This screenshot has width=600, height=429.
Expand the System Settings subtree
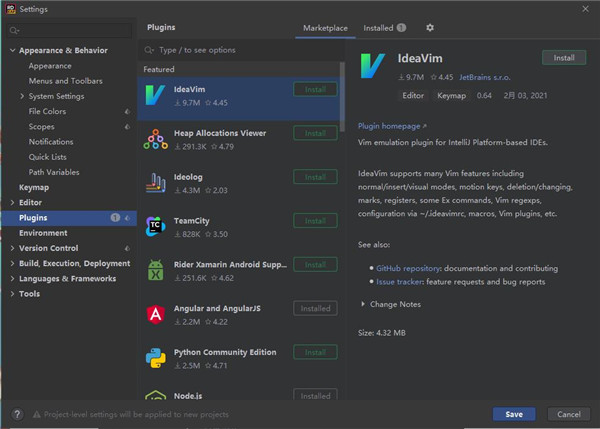[x=22, y=96]
